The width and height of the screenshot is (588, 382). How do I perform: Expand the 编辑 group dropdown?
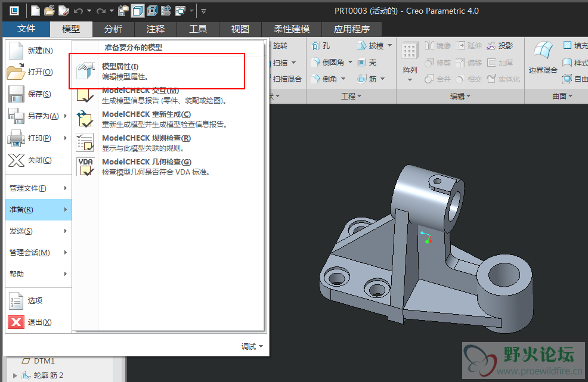[460, 97]
